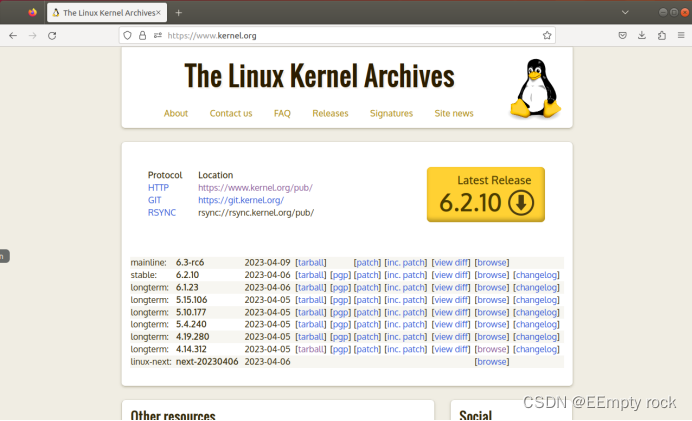The width and height of the screenshot is (692, 421).
Task: Browse longterm 4.14.312 source
Action: pyautogui.click(x=492, y=349)
